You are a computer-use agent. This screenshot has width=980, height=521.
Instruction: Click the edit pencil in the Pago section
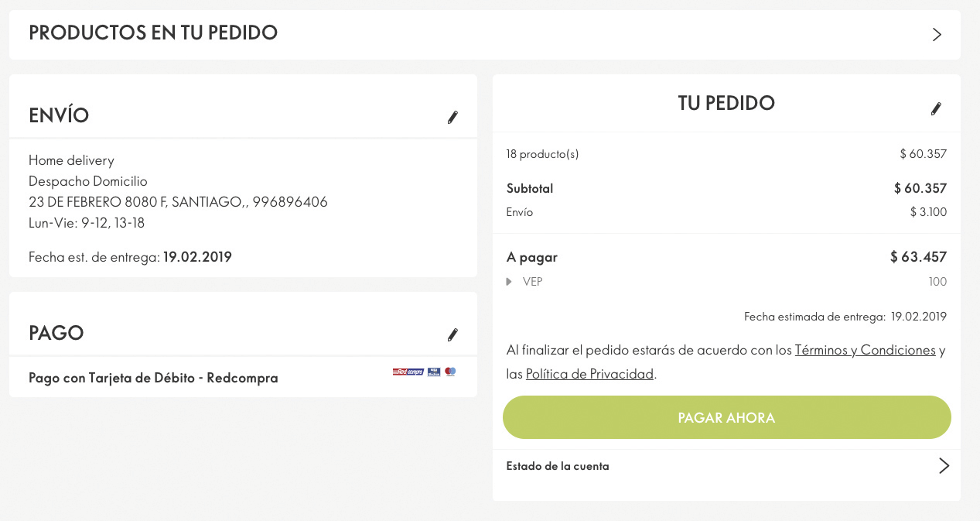click(x=452, y=334)
